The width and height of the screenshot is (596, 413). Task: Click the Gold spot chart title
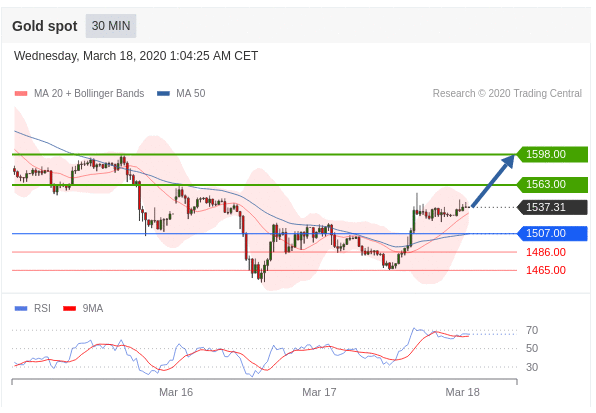(x=44, y=26)
